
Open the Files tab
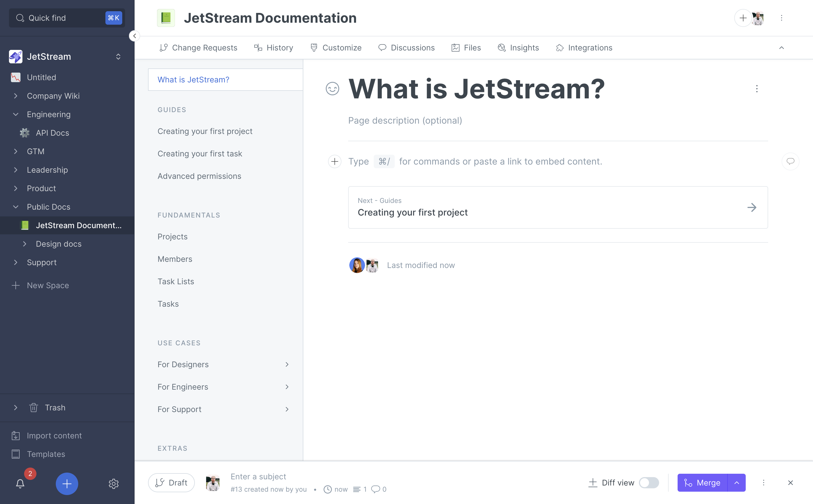click(x=466, y=48)
